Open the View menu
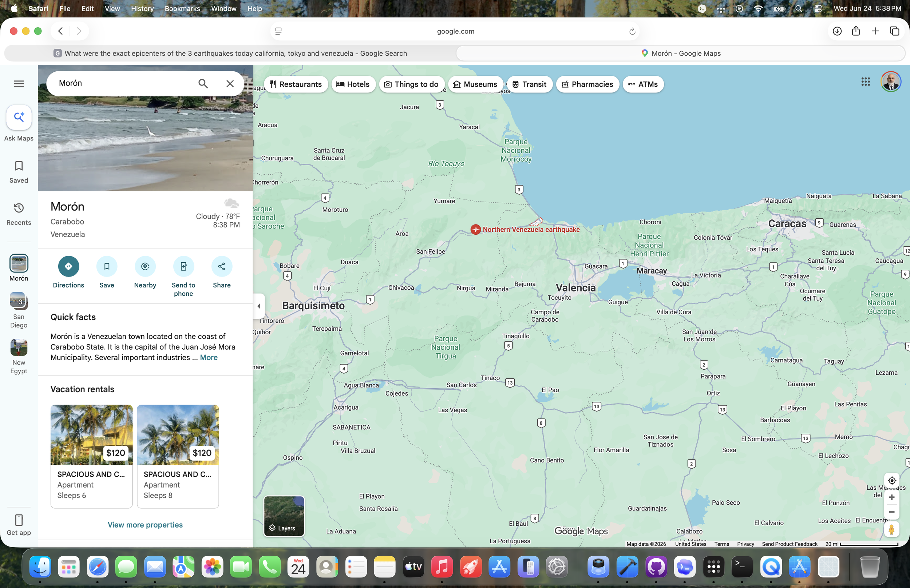The height and width of the screenshot is (588, 910). (x=112, y=8)
